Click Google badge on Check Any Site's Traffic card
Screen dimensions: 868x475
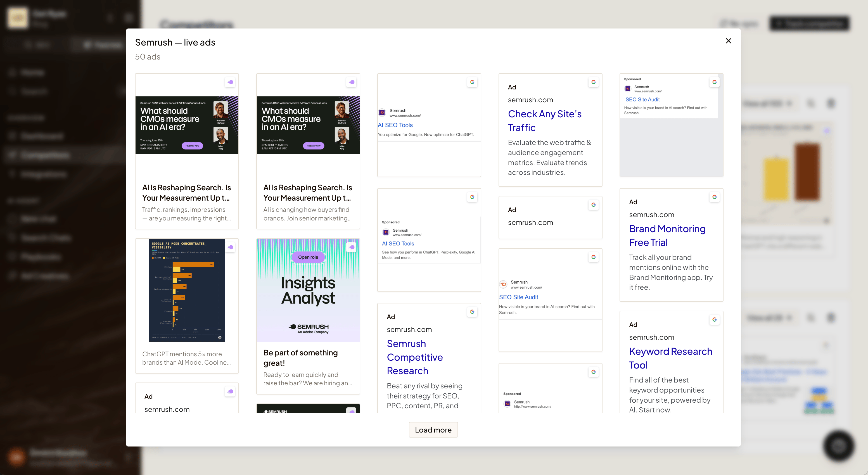[x=593, y=82]
